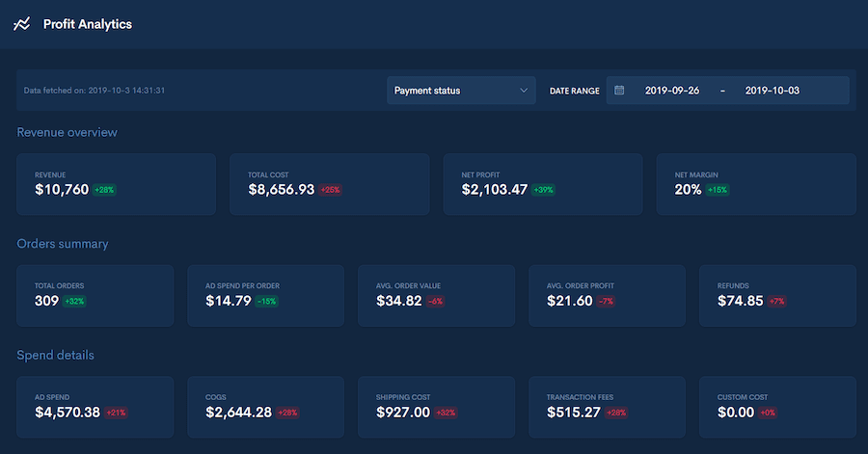Click the Total Cost $8,656.93 card

[x=329, y=184]
